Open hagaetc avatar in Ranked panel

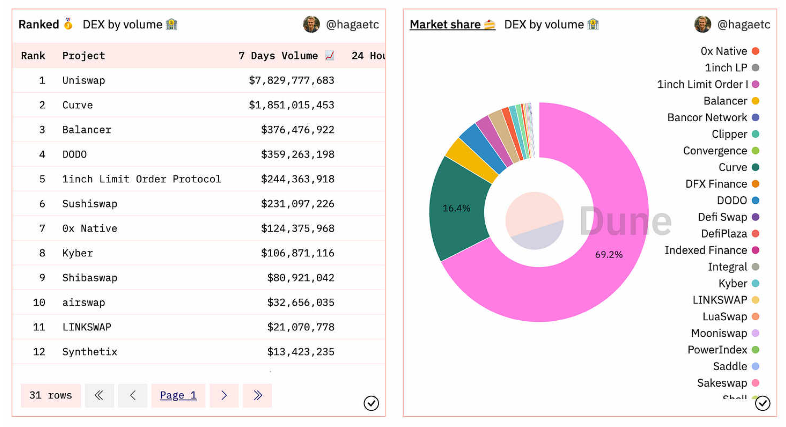pyautogui.click(x=311, y=24)
